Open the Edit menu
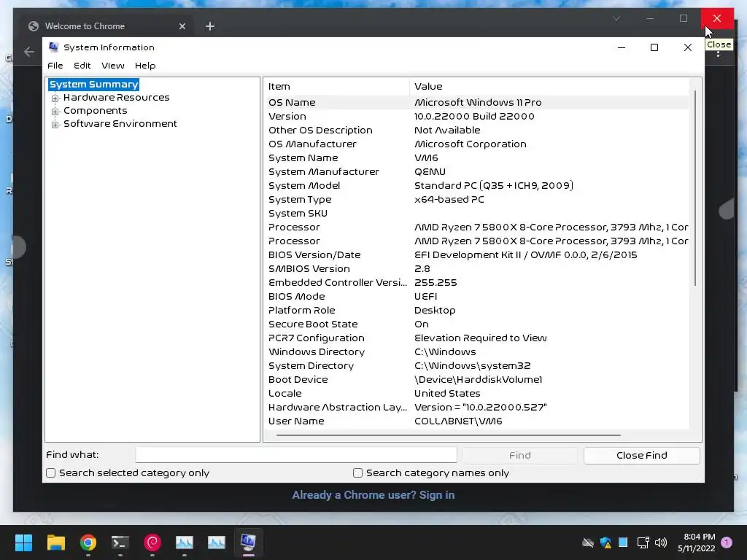Image resolution: width=747 pixels, height=560 pixels. pos(82,65)
